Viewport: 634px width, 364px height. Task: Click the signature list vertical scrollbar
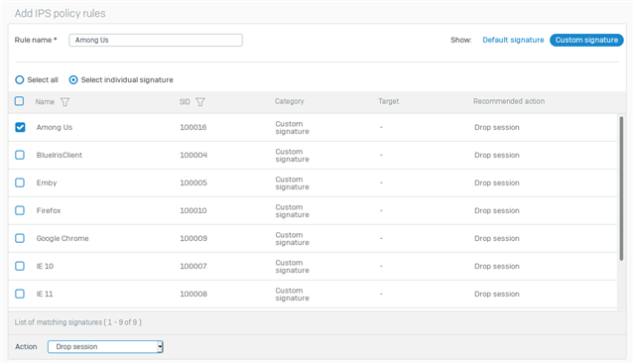click(x=621, y=188)
